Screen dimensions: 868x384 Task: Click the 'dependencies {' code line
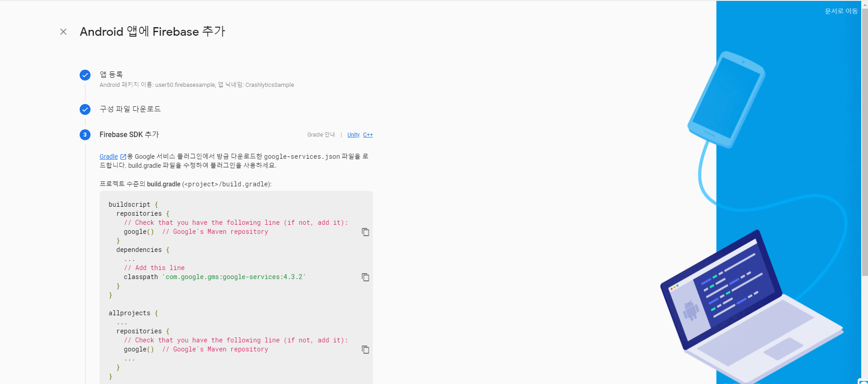[143, 250]
